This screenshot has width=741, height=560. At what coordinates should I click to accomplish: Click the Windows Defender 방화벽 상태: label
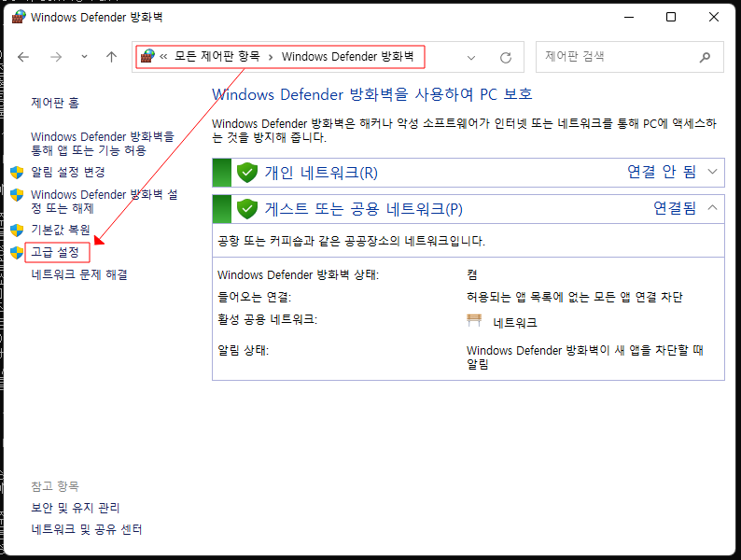(299, 274)
